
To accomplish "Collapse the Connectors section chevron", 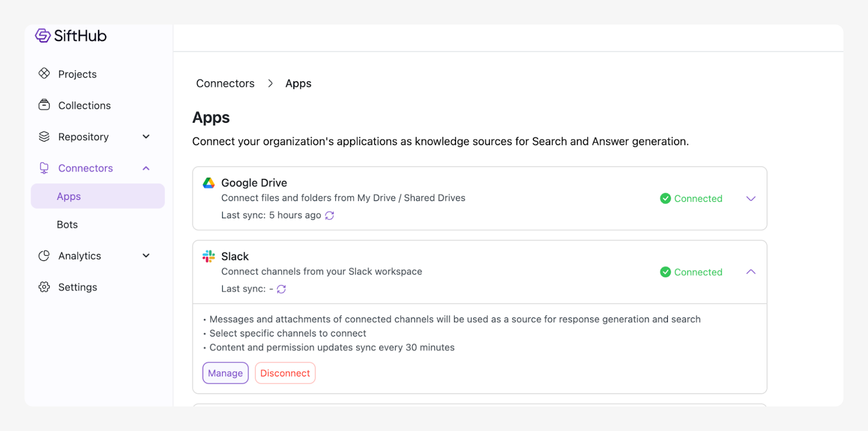I will (146, 168).
